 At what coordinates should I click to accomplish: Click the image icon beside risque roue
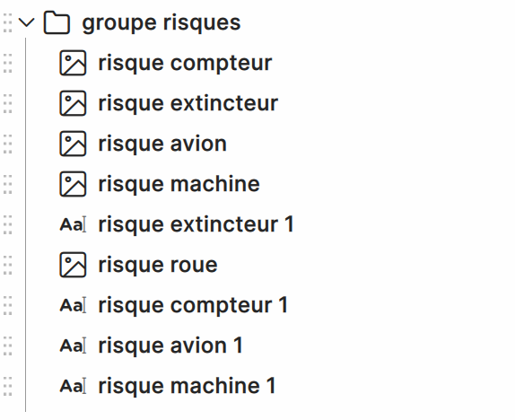pos(73,265)
